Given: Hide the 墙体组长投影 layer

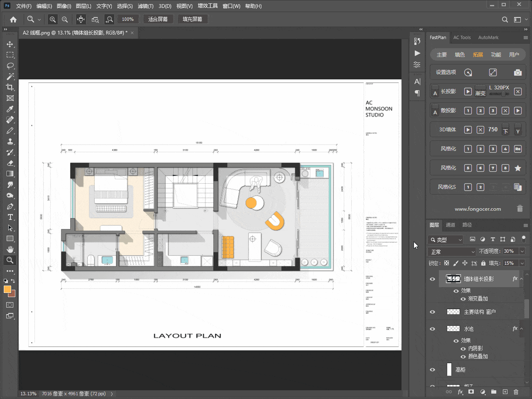Looking at the screenshot, I should point(432,279).
